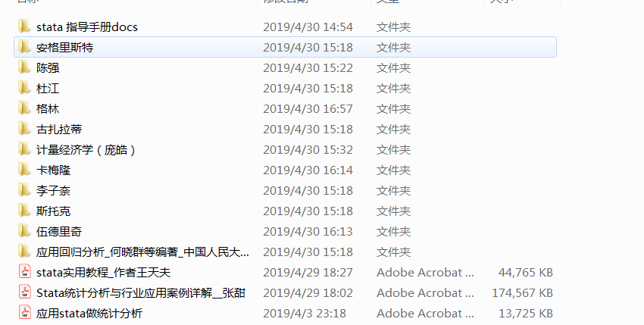Click the 伍德里奇 folder icon
The image size is (644, 325).
24,231
